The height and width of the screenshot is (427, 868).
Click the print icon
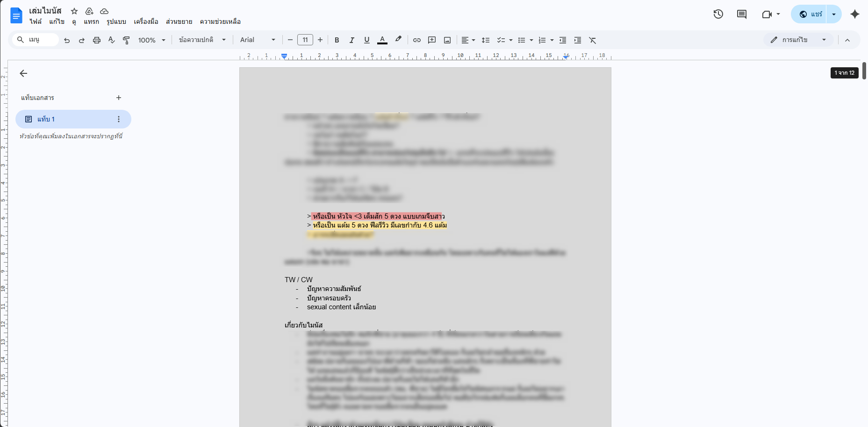97,40
